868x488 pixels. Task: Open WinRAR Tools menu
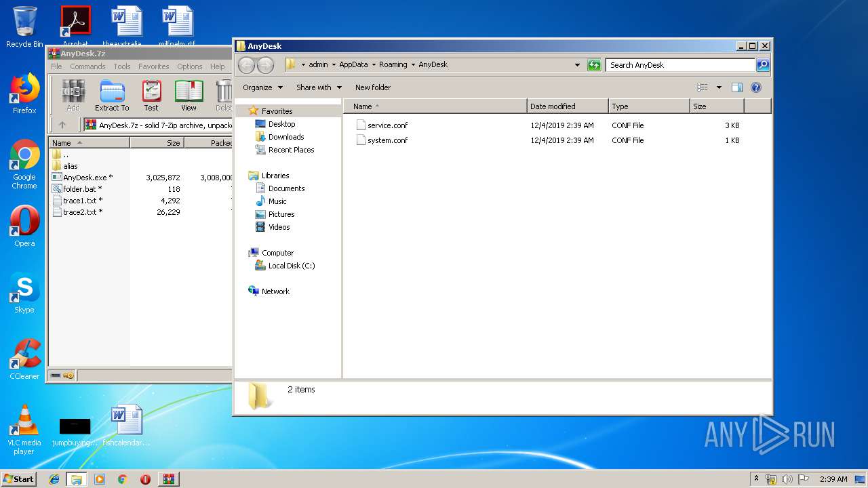[122, 66]
